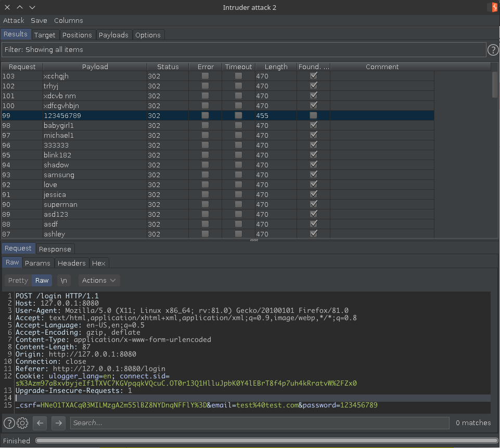This screenshot has width=500, height=448.
Task: Sort by the Status column header
Action: coord(168,67)
